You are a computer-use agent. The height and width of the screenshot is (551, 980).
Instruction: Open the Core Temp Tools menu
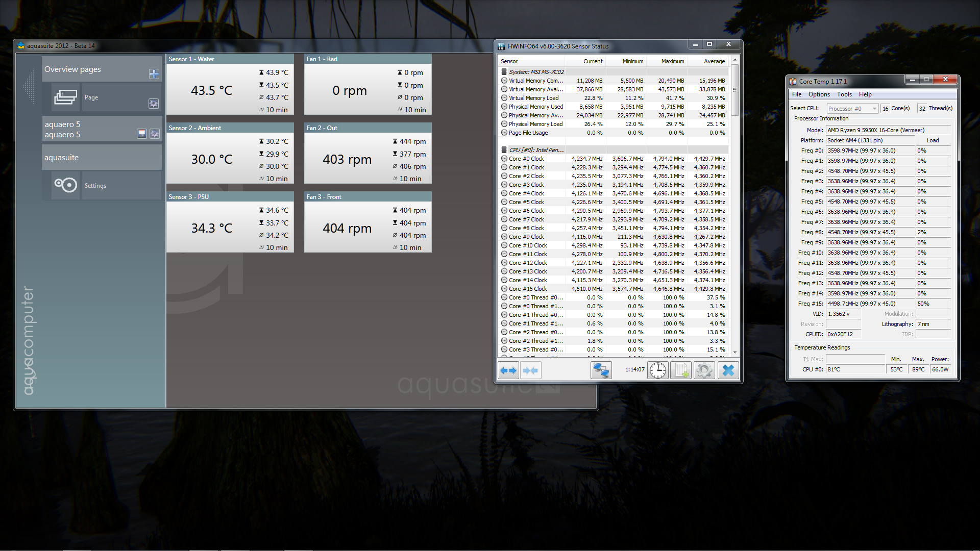click(844, 94)
